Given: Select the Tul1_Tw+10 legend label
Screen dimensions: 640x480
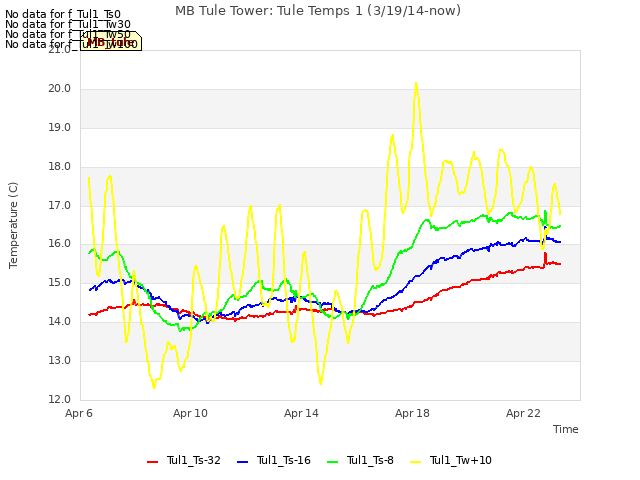Looking at the screenshot, I should pyautogui.click(x=460, y=460).
